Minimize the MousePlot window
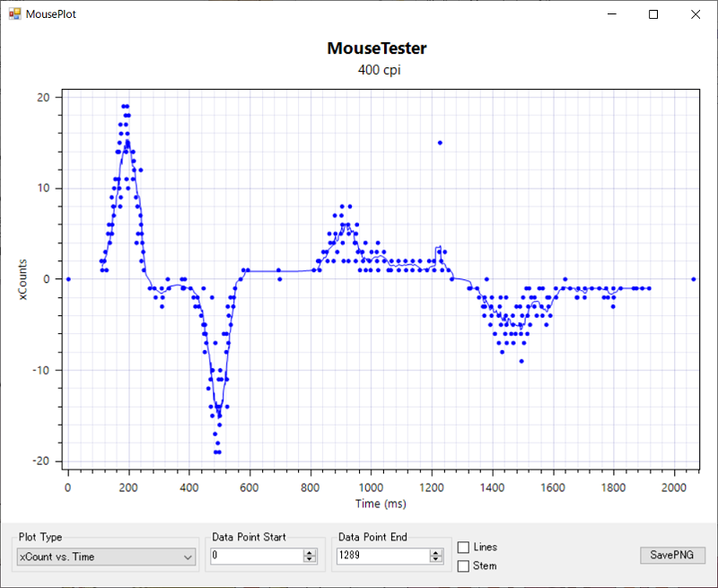The height and width of the screenshot is (588, 718). [612, 14]
